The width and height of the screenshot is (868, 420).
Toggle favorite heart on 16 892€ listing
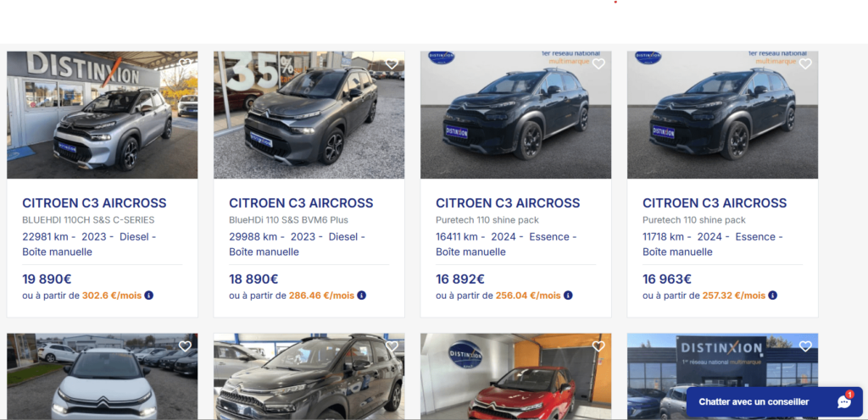coord(598,64)
